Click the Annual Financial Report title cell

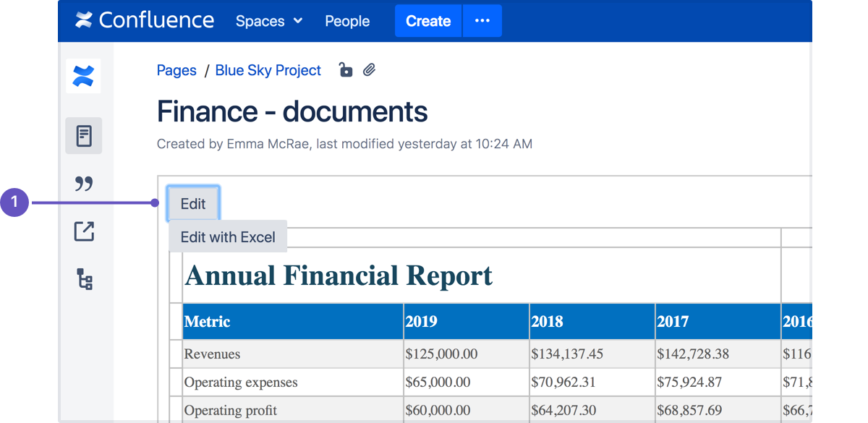pos(482,275)
